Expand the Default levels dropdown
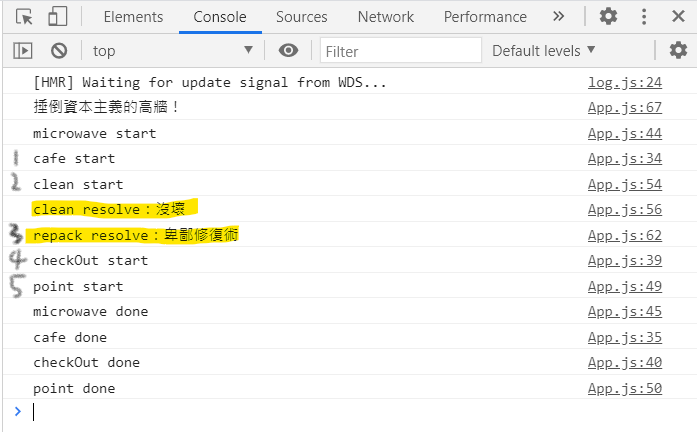The image size is (697, 432). (543, 51)
